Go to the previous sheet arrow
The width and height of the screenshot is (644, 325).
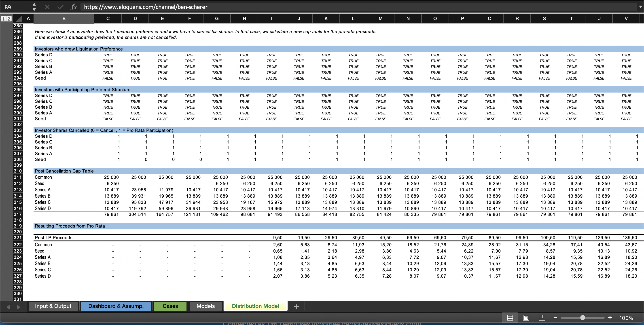[8, 307]
